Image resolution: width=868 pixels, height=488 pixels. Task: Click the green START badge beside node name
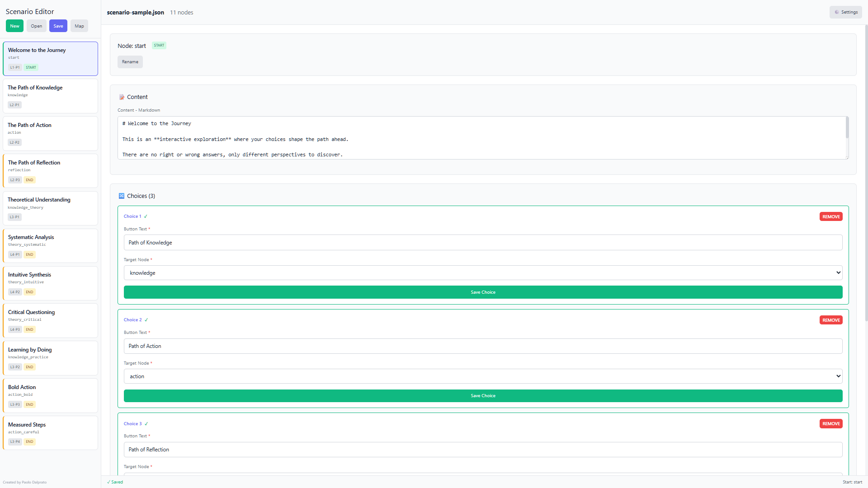tap(159, 46)
